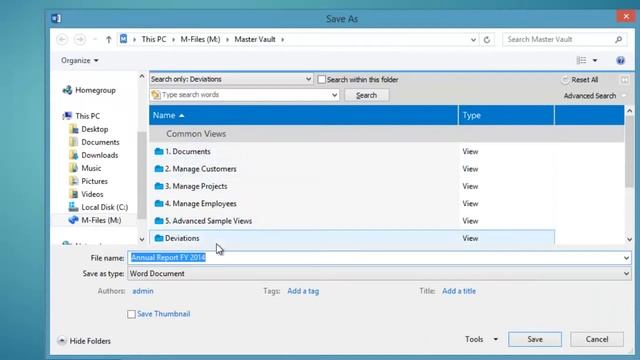
Task: Click the Hide Folders arrow icon
Action: click(x=62, y=340)
